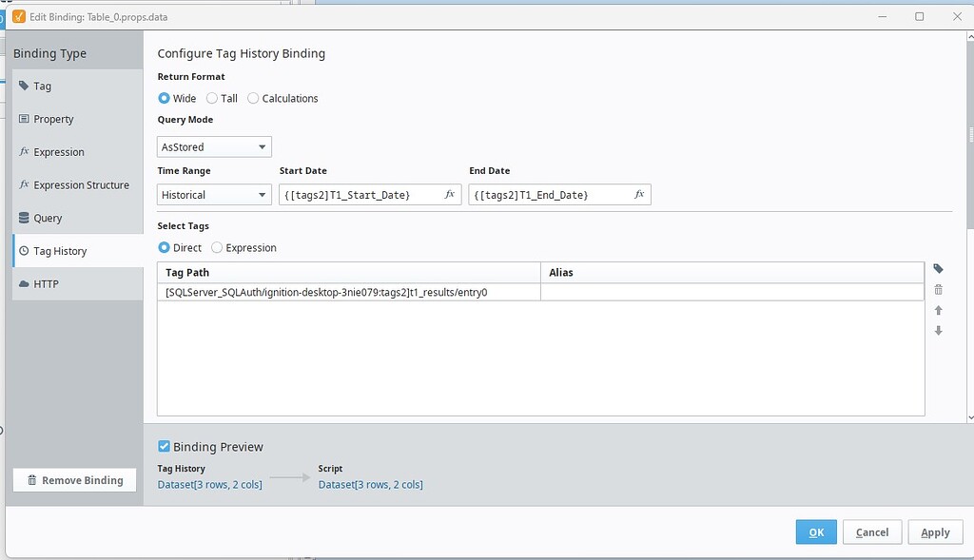Select the Property binding type
974x560 pixels.
tap(52, 119)
